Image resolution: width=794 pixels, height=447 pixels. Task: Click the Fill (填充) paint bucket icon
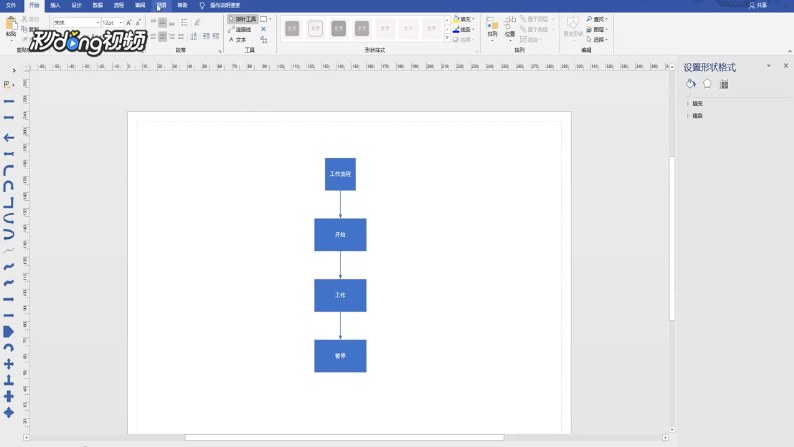click(x=456, y=19)
